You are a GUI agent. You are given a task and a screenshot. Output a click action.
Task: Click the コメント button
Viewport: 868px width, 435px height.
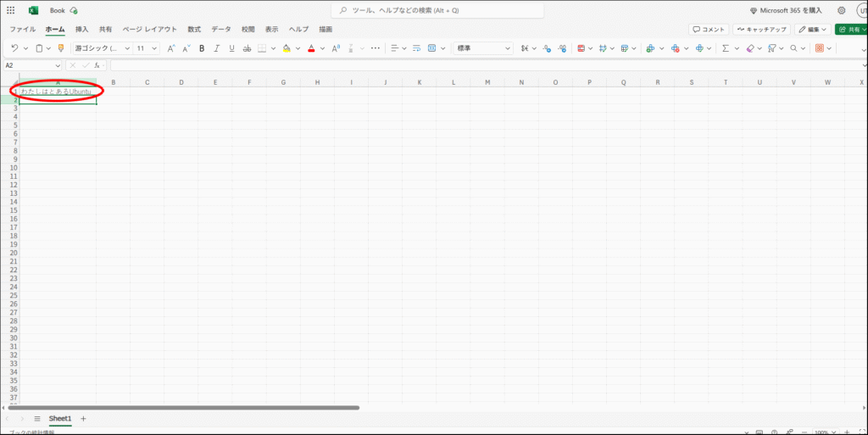point(708,29)
